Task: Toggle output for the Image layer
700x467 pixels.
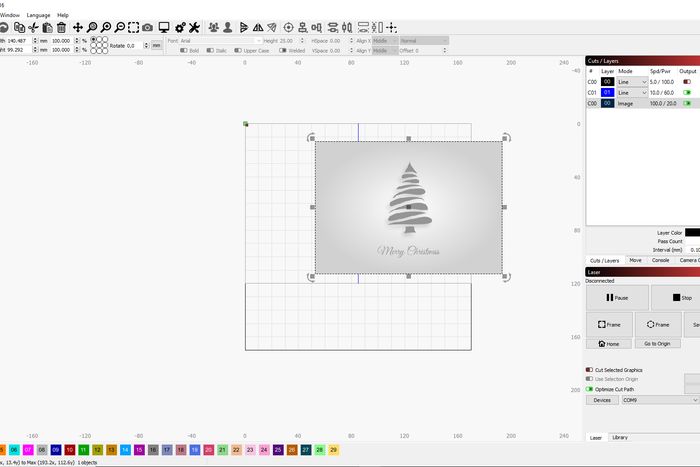Action: pos(687,103)
